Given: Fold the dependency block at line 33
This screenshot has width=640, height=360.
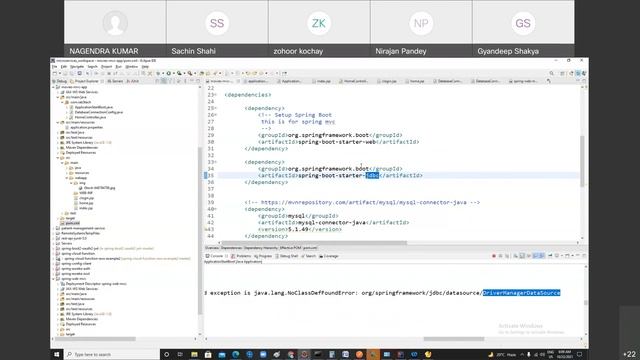Looking at the screenshot, I should click(x=216, y=162).
